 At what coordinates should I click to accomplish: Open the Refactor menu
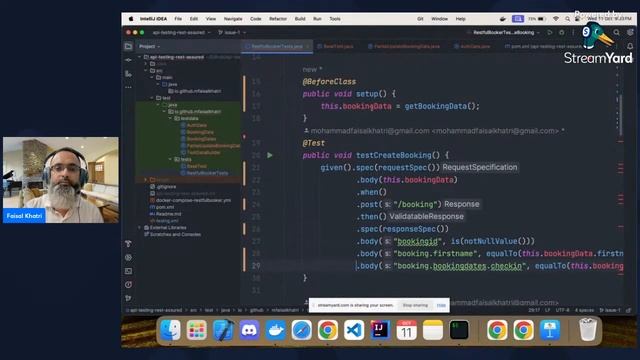pos(278,19)
